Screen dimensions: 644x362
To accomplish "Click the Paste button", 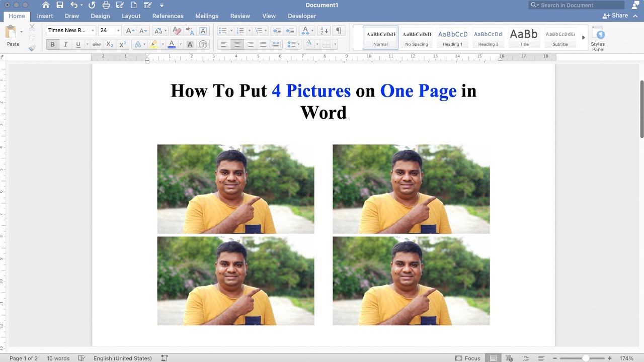I will coord(13,36).
